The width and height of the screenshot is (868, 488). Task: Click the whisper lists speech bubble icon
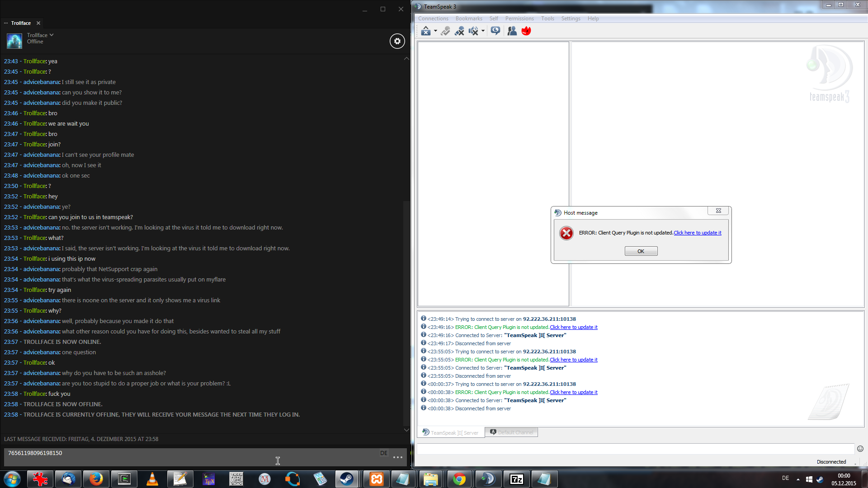click(495, 31)
